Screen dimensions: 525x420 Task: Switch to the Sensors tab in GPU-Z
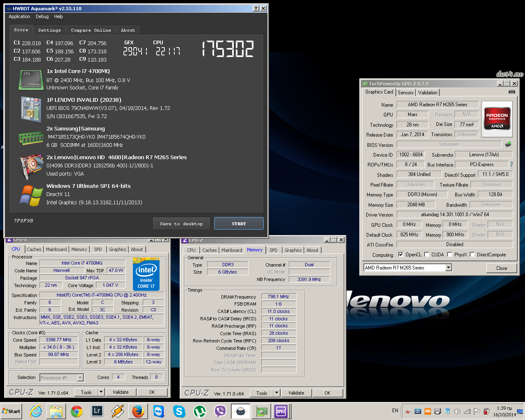(406, 93)
